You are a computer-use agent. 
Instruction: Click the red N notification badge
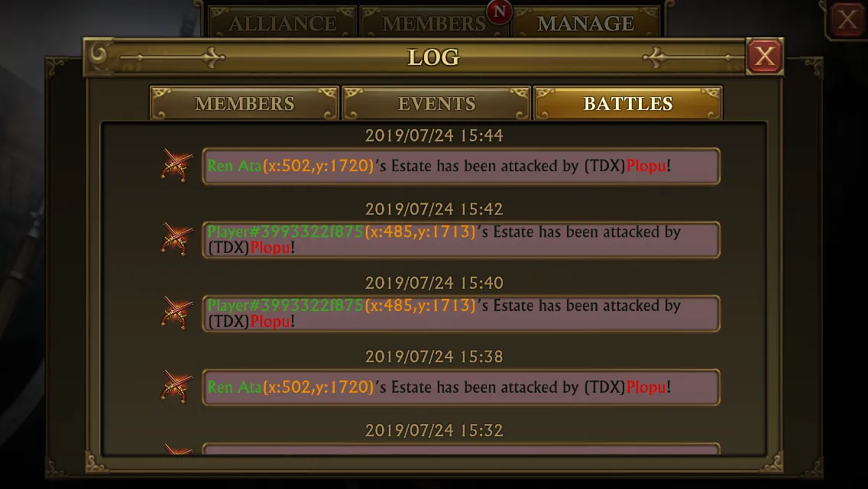pyautogui.click(x=499, y=11)
